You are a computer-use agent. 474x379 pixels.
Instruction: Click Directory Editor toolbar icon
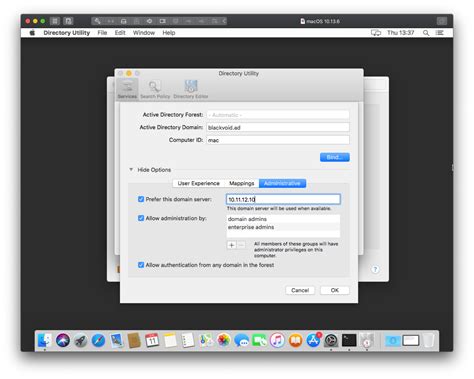(191, 89)
